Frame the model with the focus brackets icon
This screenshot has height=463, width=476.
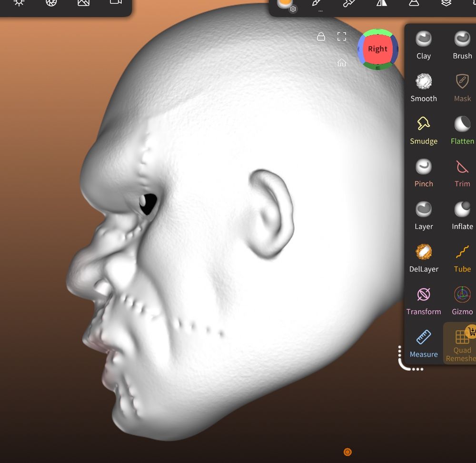click(341, 37)
